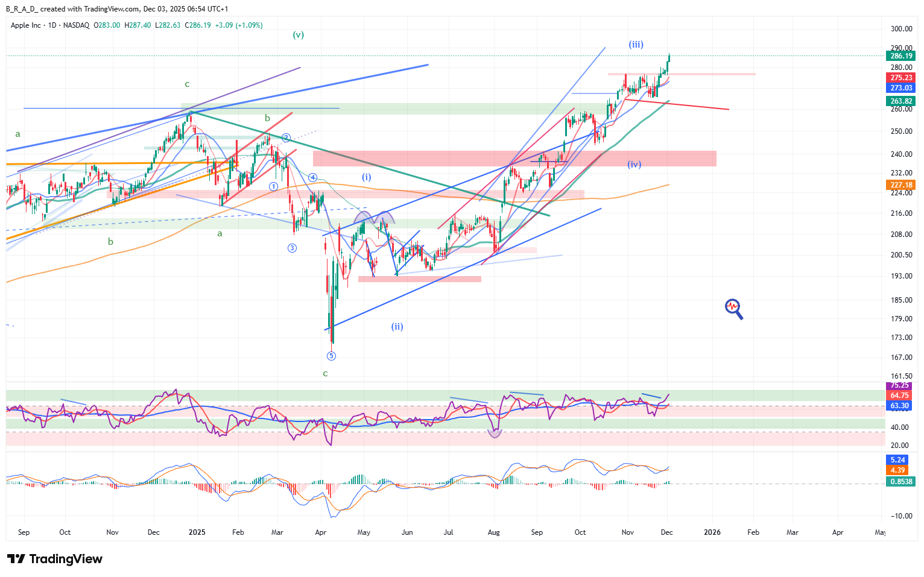Click the purple 75.25 RSI value label

pyautogui.click(x=899, y=385)
